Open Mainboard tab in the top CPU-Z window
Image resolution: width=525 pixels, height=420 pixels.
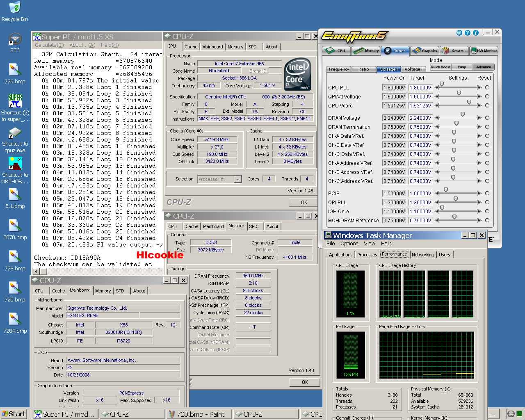(x=212, y=47)
